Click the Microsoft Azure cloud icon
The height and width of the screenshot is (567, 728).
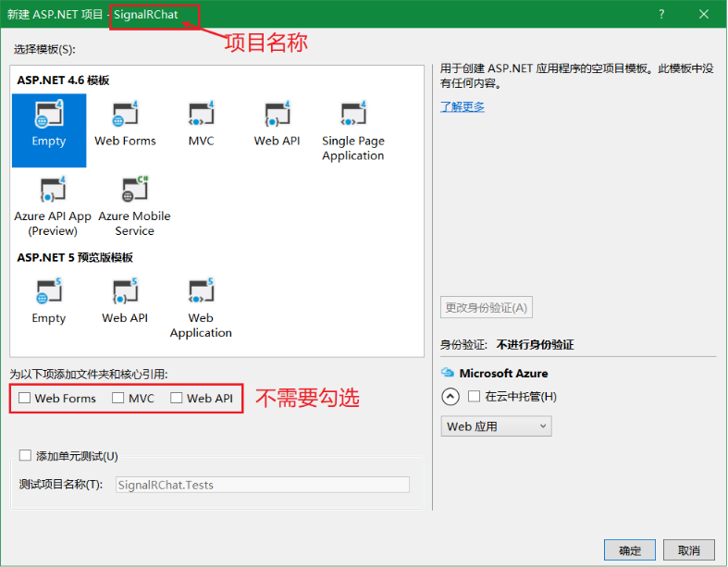[447, 373]
